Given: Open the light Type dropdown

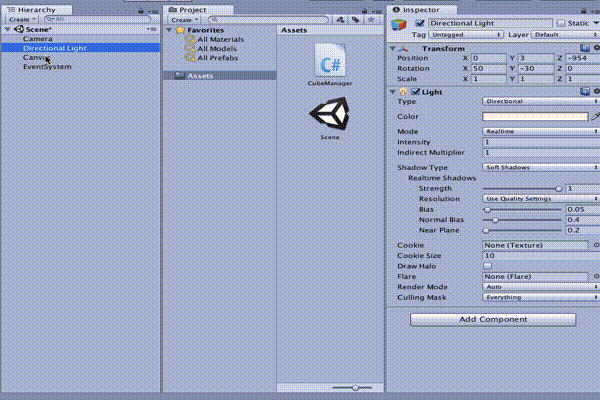Looking at the screenshot, I should pos(540,102).
